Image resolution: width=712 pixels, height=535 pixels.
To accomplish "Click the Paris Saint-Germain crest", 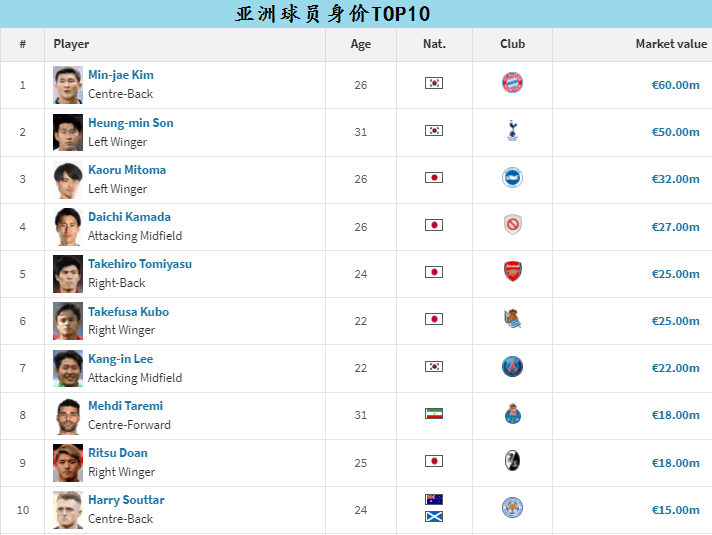I will coord(512,367).
